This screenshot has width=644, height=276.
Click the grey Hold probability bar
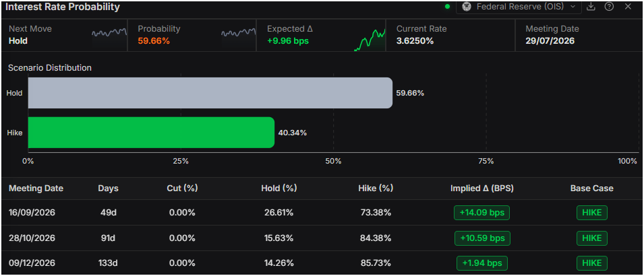click(x=210, y=93)
